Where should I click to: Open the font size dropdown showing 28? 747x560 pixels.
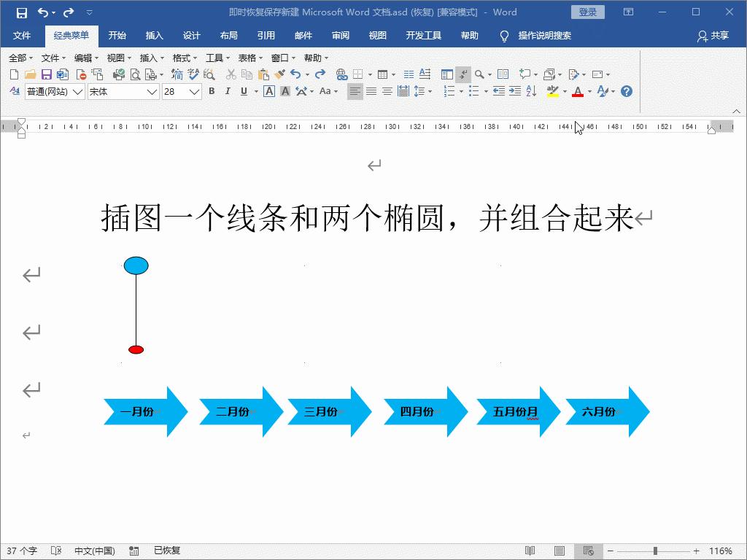tap(193, 90)
